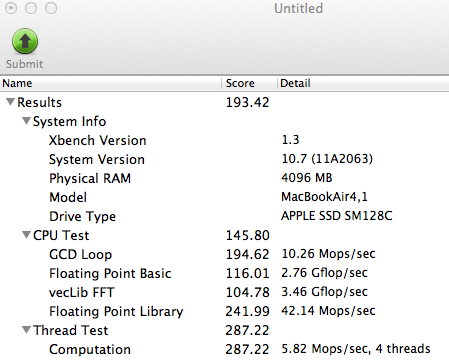Click the green Submit arrow icon

click(25, 41)
